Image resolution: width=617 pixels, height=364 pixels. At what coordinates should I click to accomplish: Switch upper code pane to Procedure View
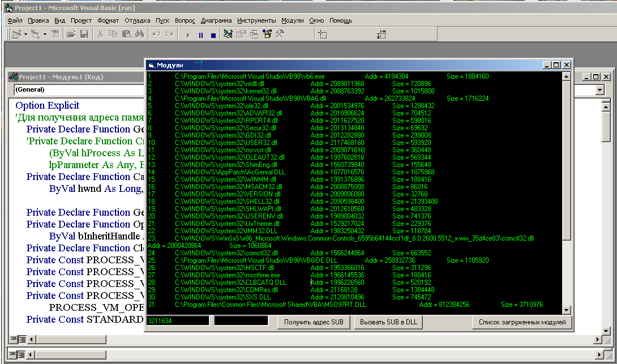coord(14,339)
